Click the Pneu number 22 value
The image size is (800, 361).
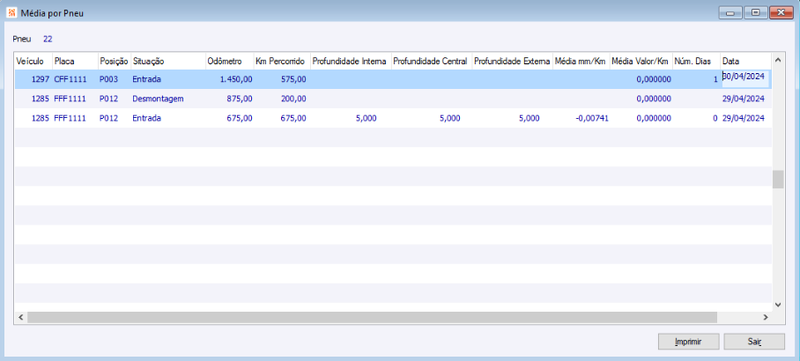(47, 39)
